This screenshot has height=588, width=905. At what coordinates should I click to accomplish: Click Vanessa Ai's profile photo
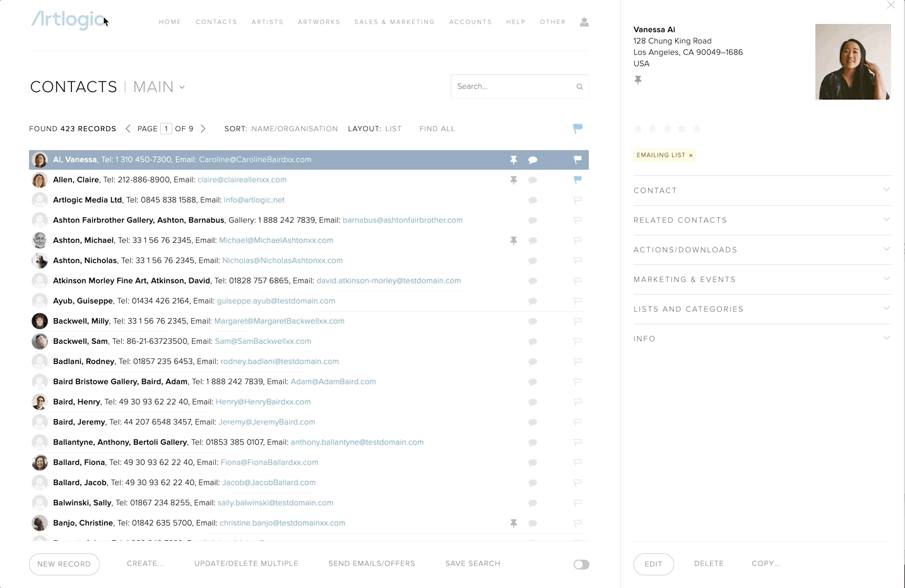click(x=853, y=62)
